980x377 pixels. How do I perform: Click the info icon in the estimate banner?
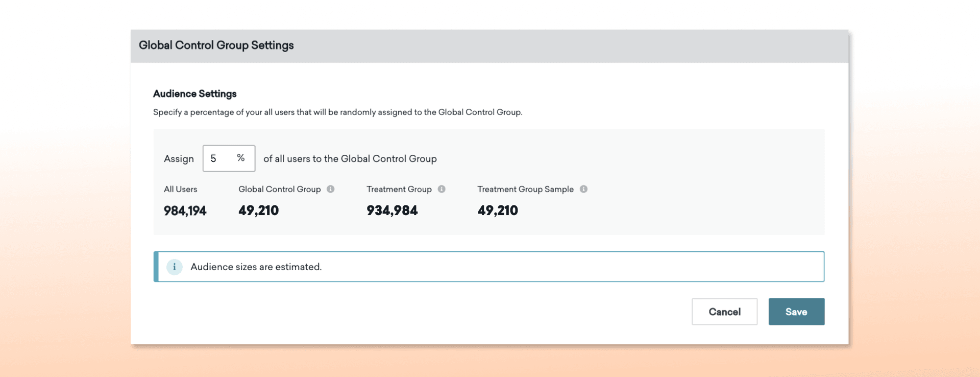[175, 267]
